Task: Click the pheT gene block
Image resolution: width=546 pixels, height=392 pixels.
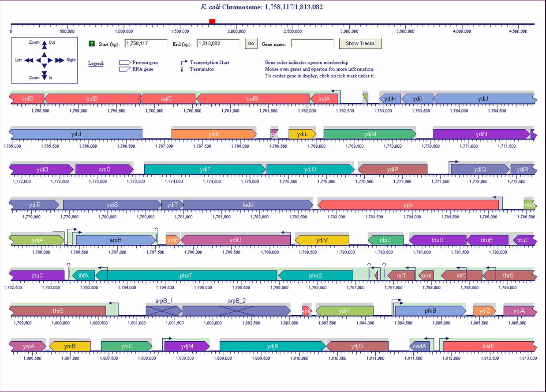Action: (186, 276)
